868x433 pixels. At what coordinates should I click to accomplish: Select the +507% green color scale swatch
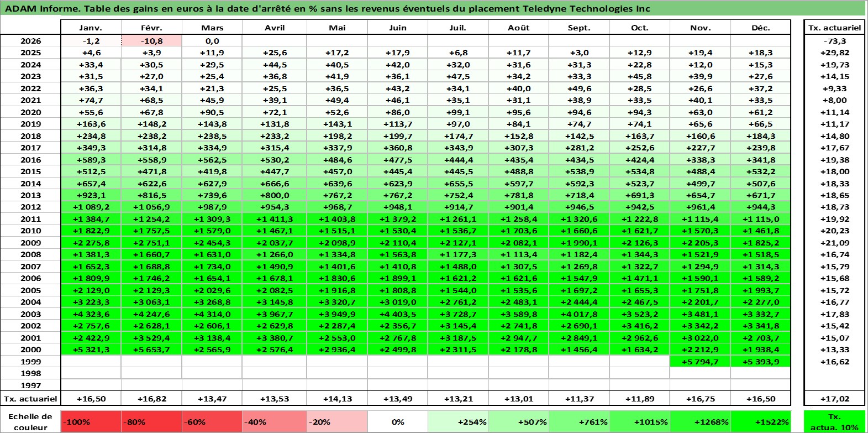pyautogui.click(x=518, y=421)
